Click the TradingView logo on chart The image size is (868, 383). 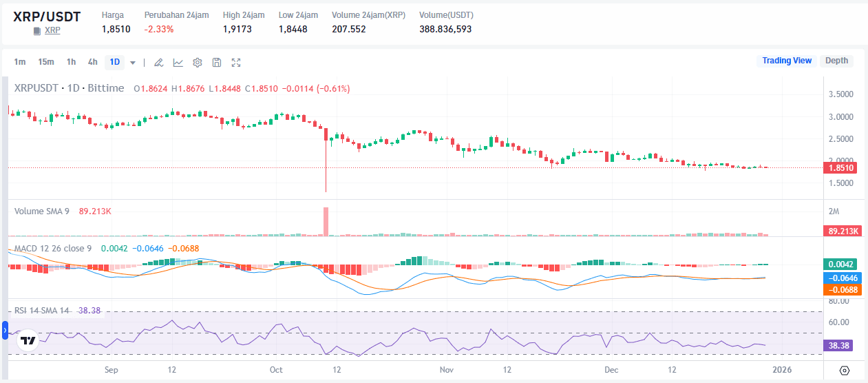coord(28,340)
